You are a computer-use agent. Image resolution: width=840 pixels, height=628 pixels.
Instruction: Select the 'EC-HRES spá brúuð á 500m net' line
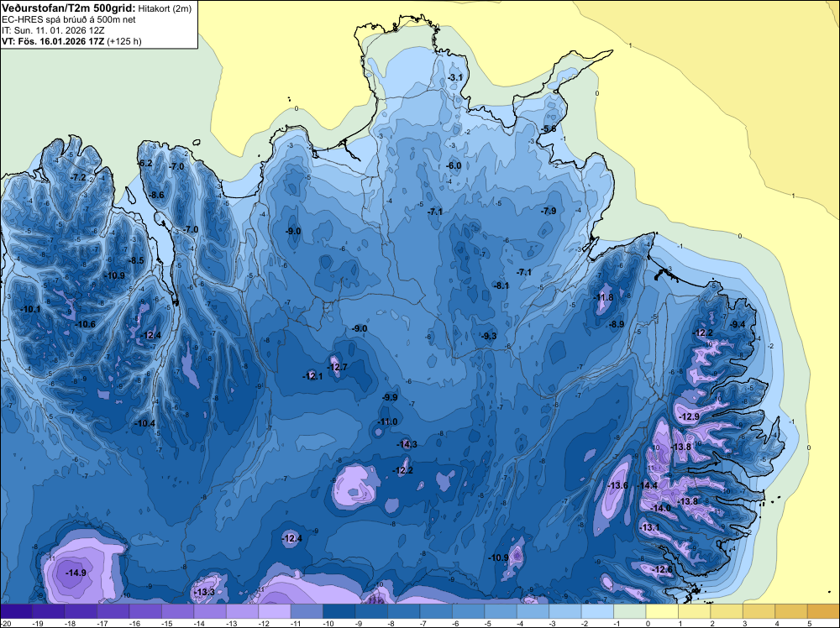point(69,20)
